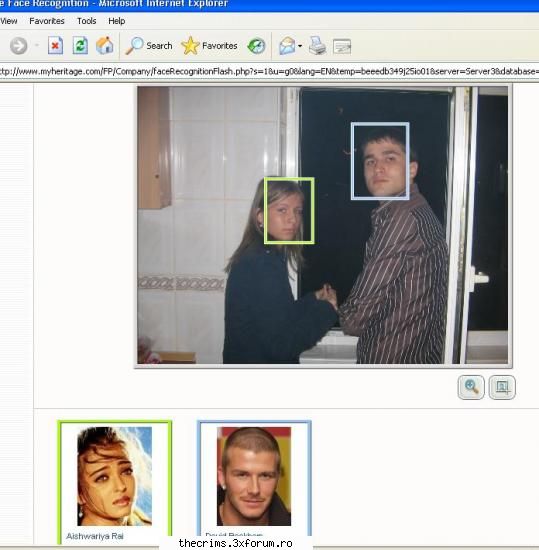This screenshot has width=539, height=550.
Task: Expand the Mail dropdown arrow
Action: coord(300,46)
